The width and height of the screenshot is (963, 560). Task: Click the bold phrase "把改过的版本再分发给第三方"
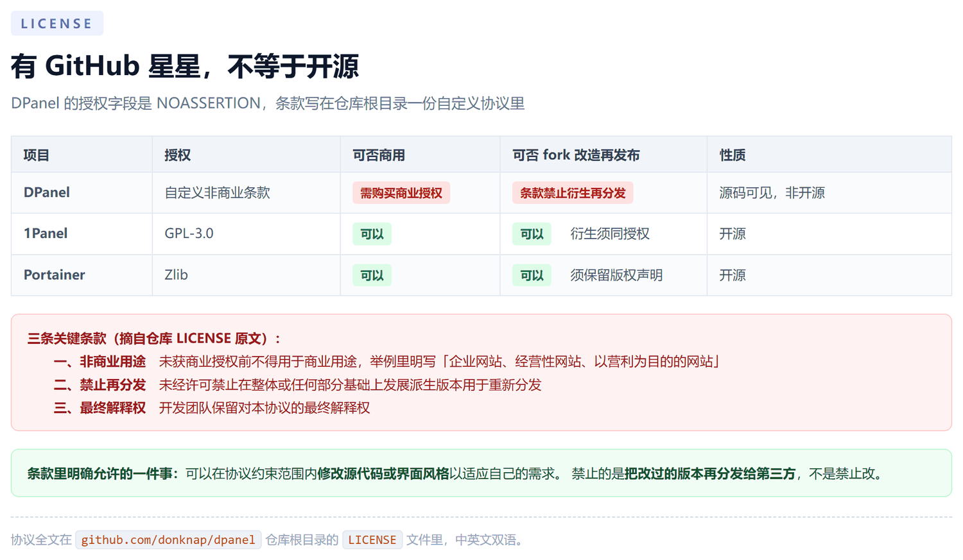[710, 473]
